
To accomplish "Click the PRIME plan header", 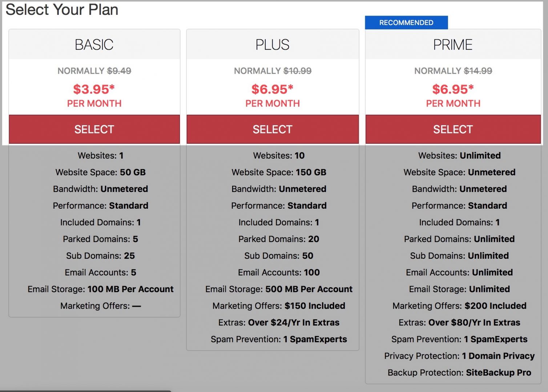I will (x=452, y=44).
